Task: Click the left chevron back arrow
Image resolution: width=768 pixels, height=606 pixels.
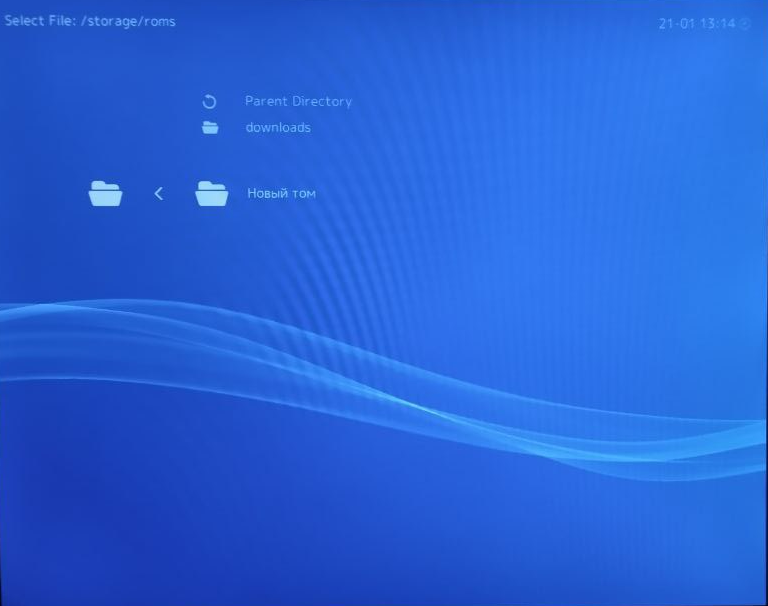Action: tap(158, 194)
